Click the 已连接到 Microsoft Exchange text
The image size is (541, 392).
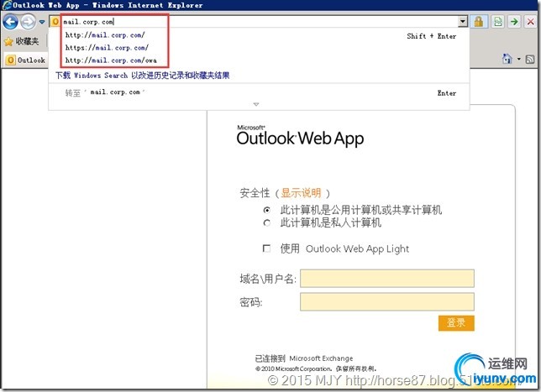click(x=304, y=358)
